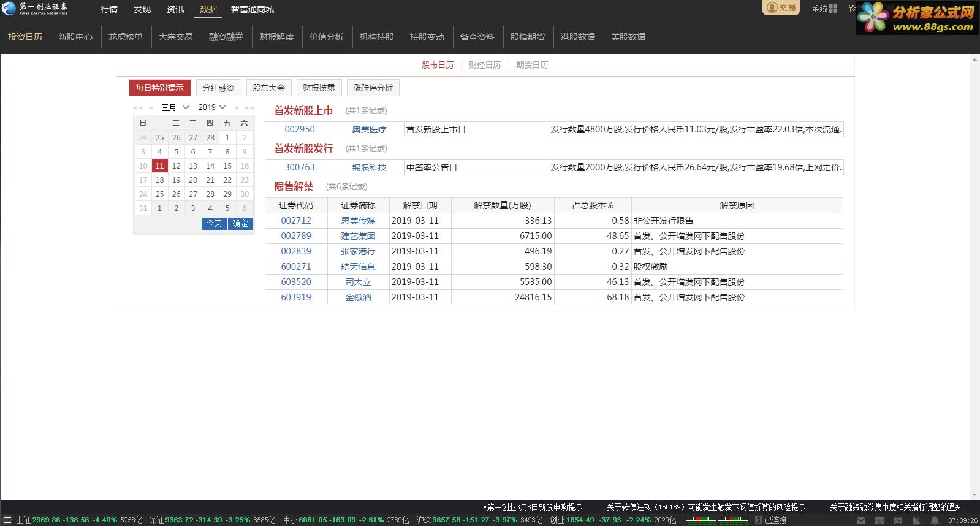Viewport: 980px width, 526px height.
Task: Open the 智富通商城 top menu
Action: pyautogui.click(x=253, y=9)
